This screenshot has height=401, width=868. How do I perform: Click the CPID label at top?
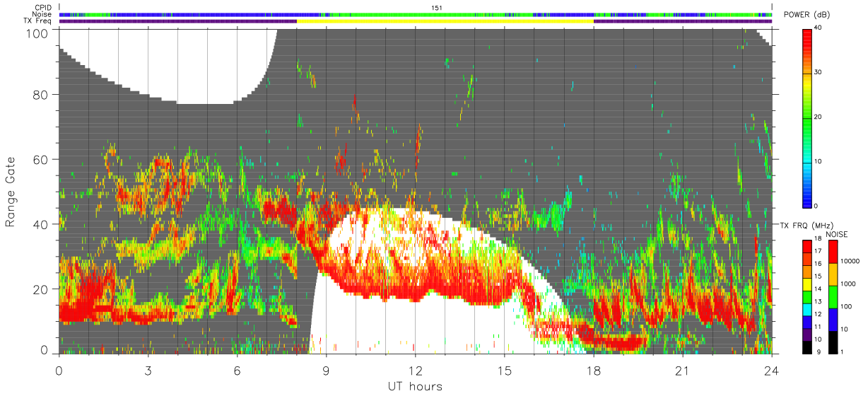(43, 7)
